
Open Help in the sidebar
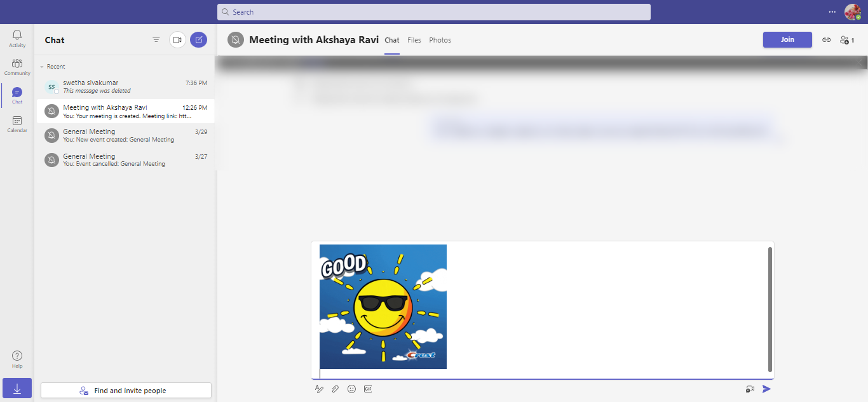coord(17,359)
